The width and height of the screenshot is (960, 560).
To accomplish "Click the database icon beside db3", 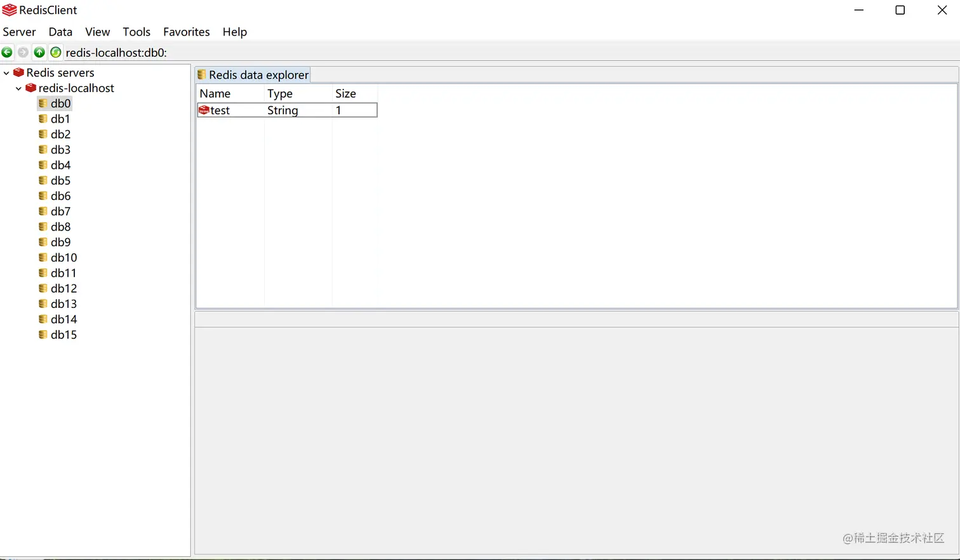I will tap(43, 149).
